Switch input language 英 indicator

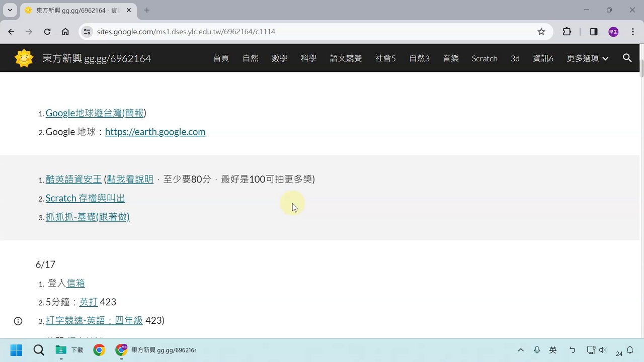(553, 350)
